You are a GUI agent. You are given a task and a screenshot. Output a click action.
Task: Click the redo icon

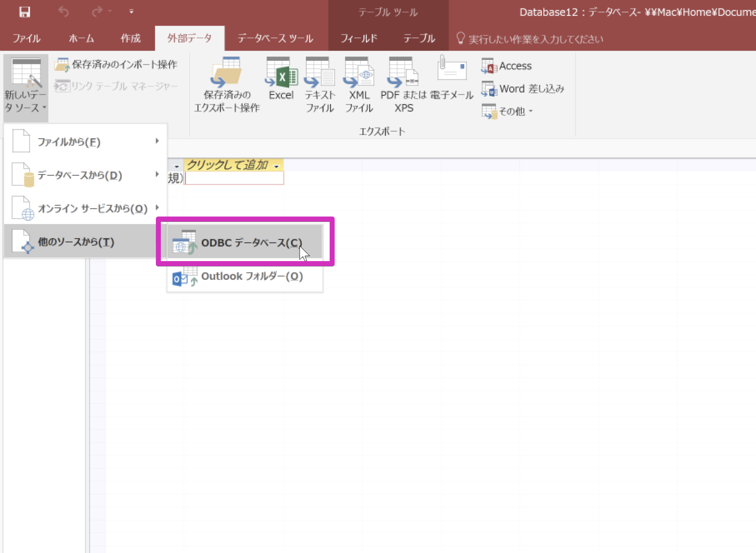96,12
